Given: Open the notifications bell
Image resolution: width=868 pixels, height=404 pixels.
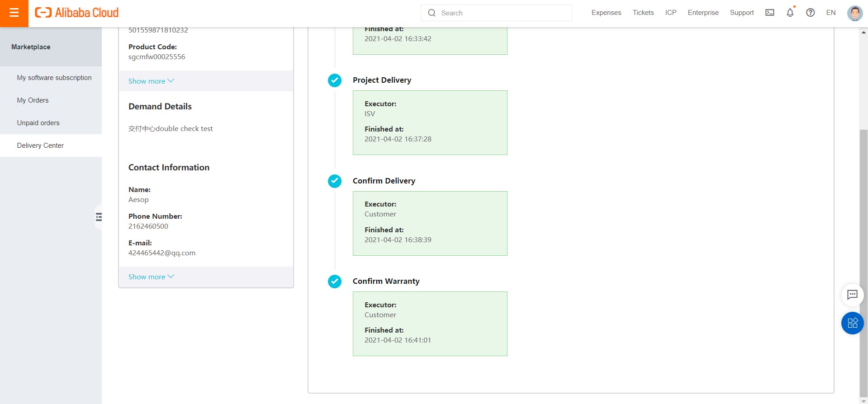Looking at the screenshot, I should 790,13.
